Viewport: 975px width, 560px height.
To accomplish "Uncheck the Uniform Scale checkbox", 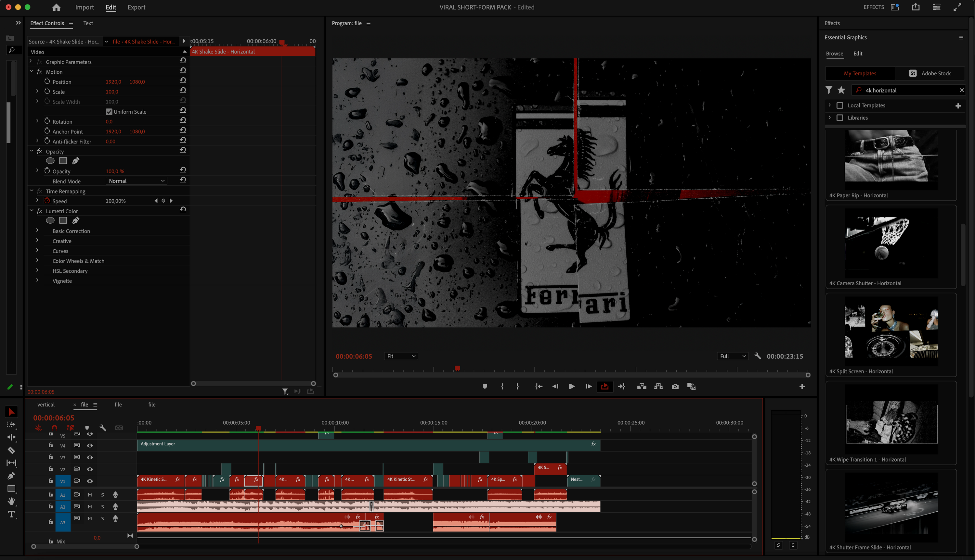I will [x=109, y=112].
